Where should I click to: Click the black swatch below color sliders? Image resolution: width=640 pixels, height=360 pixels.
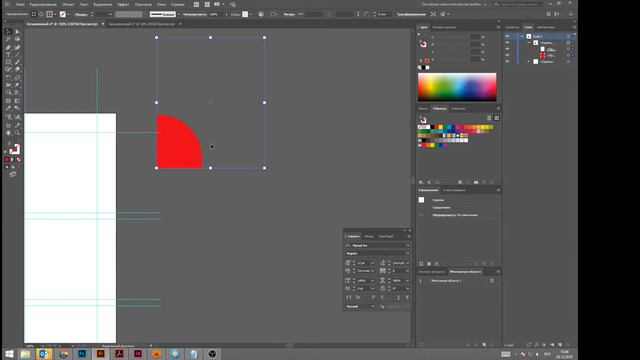point(423,68)
